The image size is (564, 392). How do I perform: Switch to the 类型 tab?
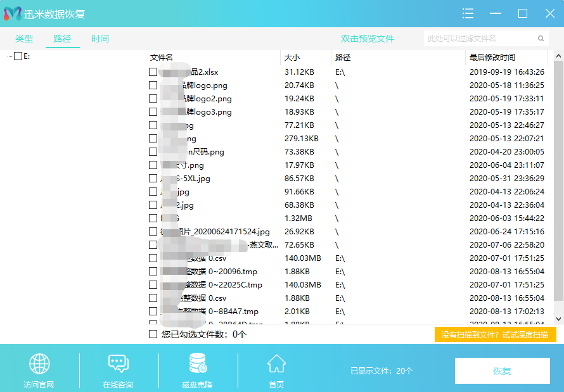tap(24, 39)
